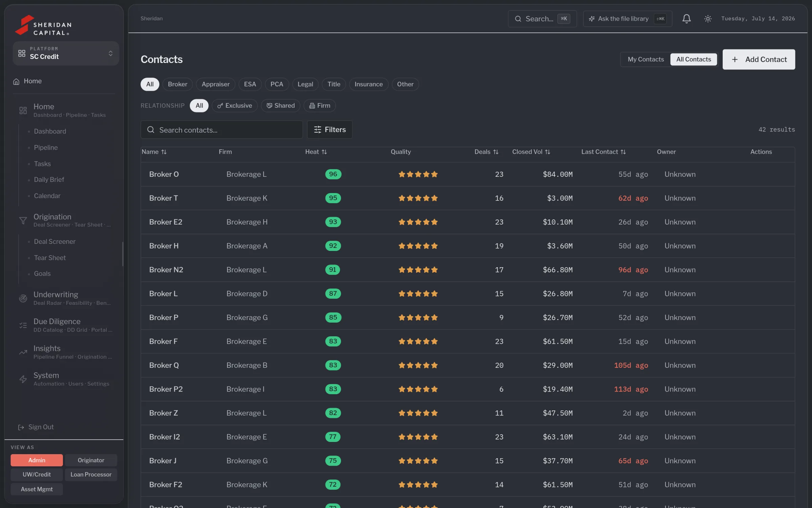
Task: Open Ask the file library
Action: point(627,19)
